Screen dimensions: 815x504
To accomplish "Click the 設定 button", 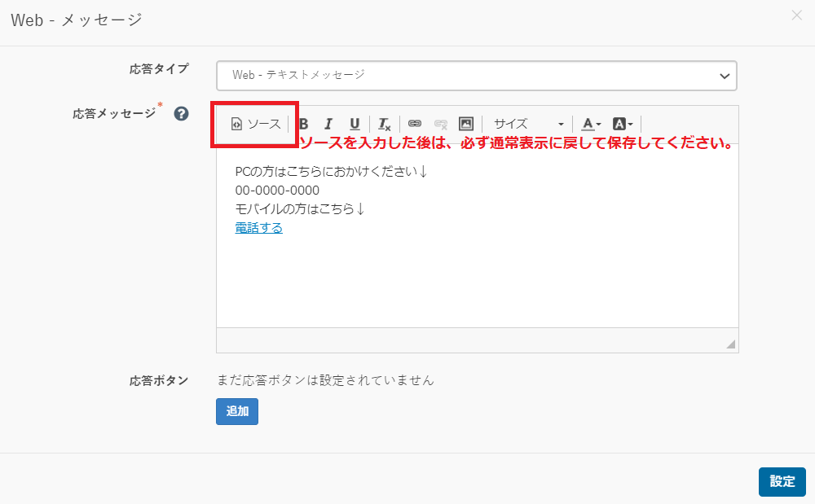I will (x=782, y=482).
